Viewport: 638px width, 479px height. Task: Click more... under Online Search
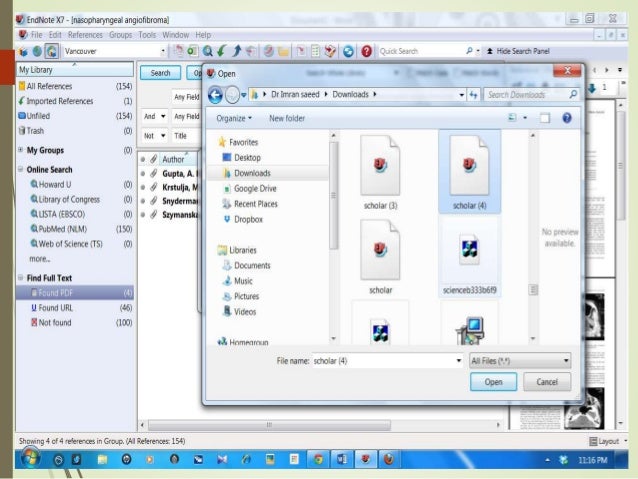(39, 259)
